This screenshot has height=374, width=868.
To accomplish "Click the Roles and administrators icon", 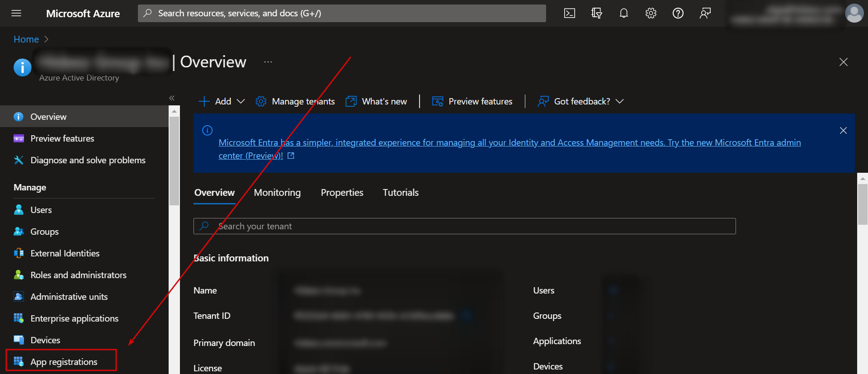I will click(x=19, y=275).
